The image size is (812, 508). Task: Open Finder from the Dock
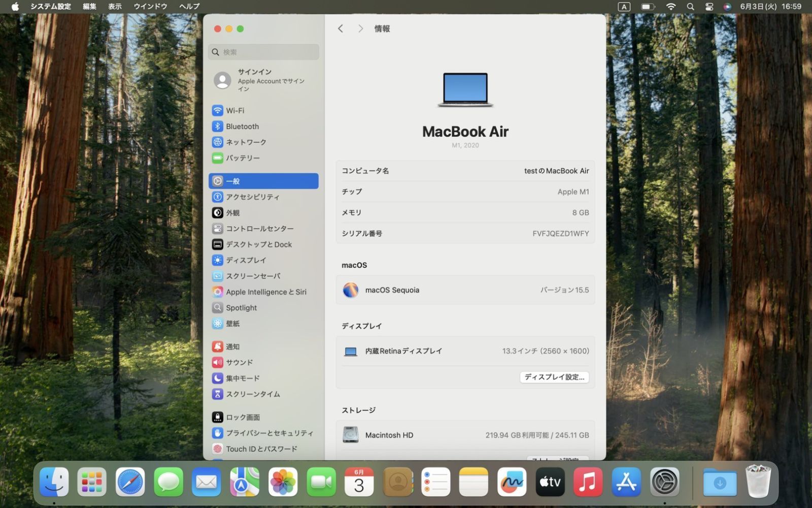54,482
